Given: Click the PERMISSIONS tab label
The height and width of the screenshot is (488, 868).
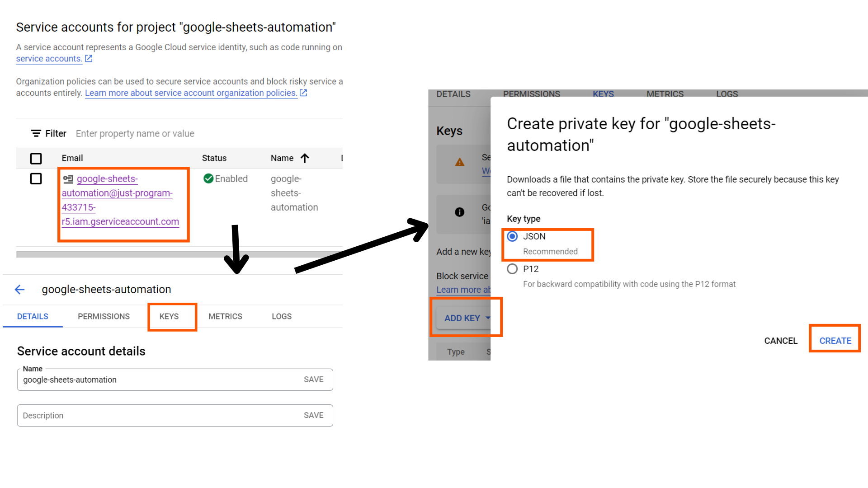Looking at the screenshot, I should click(104, 316).
